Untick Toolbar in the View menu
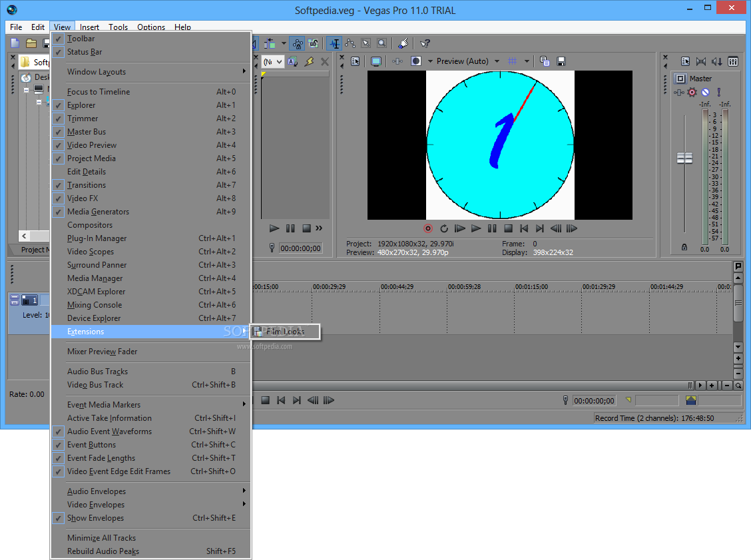The image size is (751, 560). 59,39
